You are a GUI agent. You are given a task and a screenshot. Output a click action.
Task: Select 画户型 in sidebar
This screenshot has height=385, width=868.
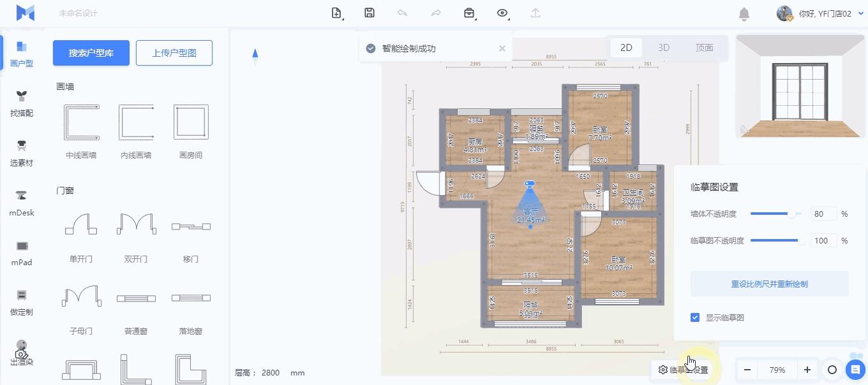(22, 54)
